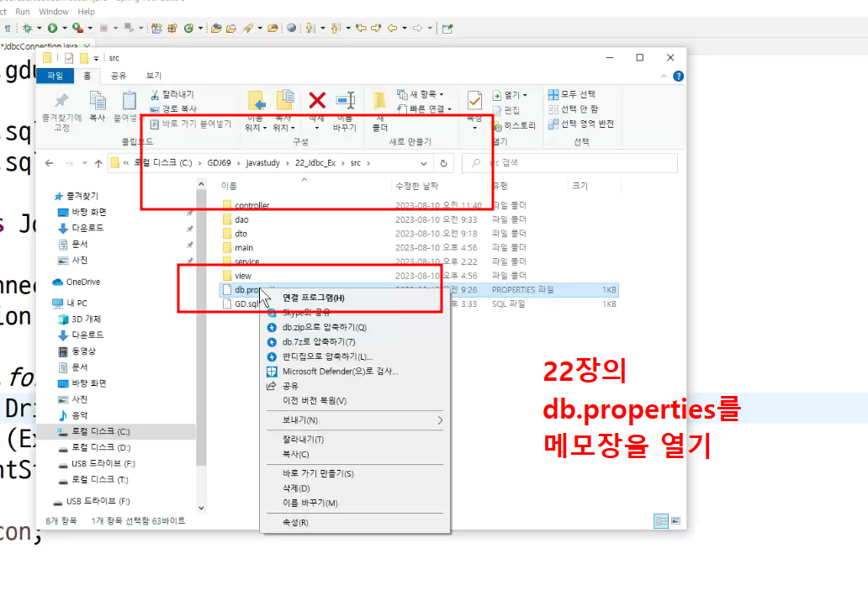Open the 파일 ribbon tab
Viewport: 868px width, 612px height.
(55, 76)
